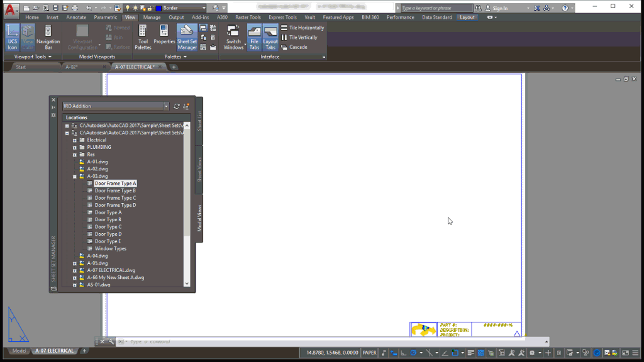644x362 pixels.
Task: Open the Annotate ribbon tab
Action: point(76,17)
